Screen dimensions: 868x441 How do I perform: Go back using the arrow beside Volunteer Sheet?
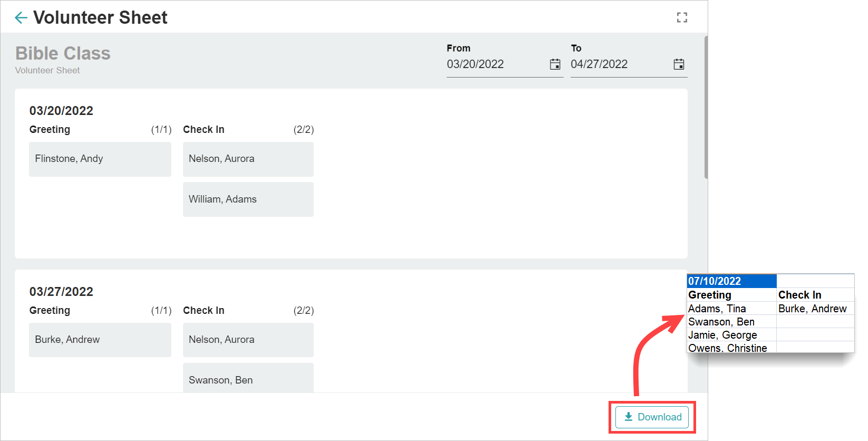click(21, 18)
